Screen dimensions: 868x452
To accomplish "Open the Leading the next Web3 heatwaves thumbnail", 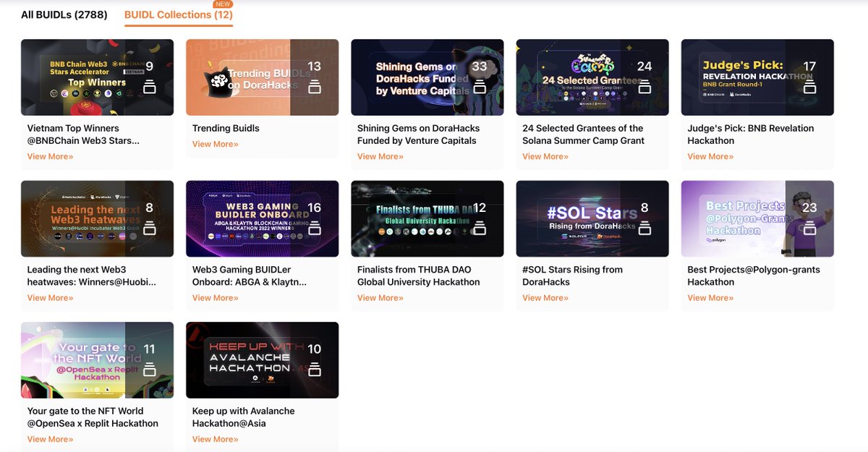I will [97, 218].
